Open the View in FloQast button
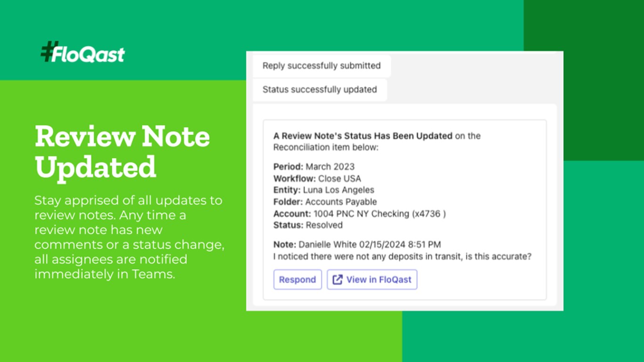 click(372, 280)
